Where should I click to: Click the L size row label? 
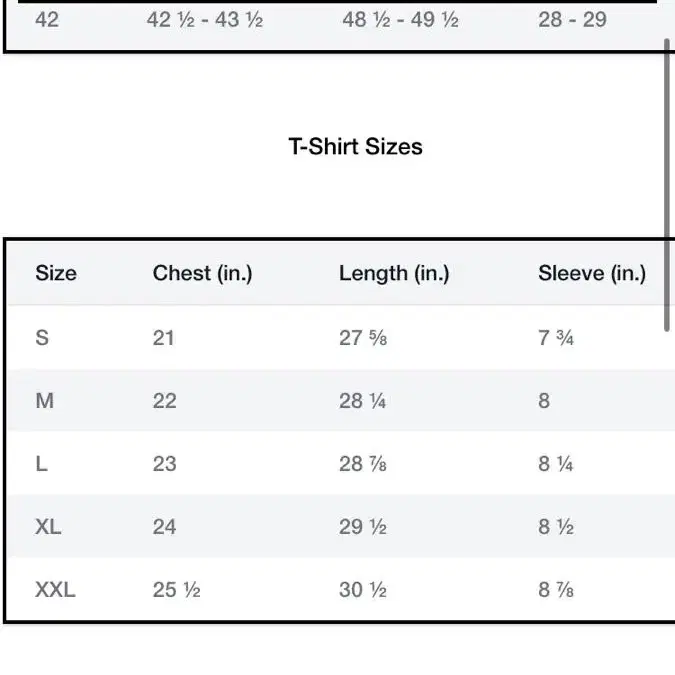pos(41,464)
